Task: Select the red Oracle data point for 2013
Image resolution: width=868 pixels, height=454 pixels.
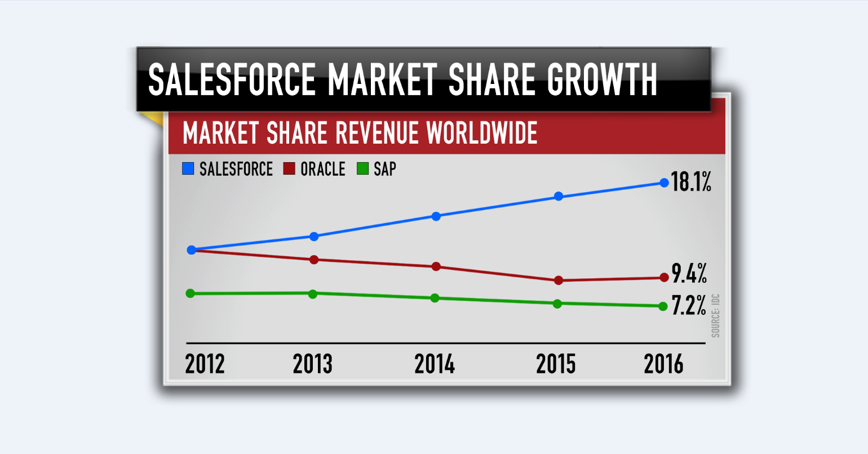Action: (x=314, y=260)
